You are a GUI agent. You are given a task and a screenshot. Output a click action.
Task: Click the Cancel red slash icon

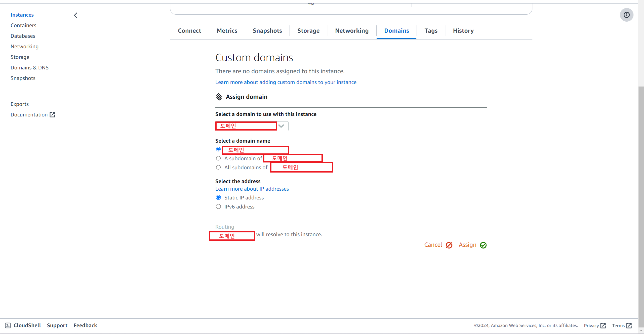point(449,245)
